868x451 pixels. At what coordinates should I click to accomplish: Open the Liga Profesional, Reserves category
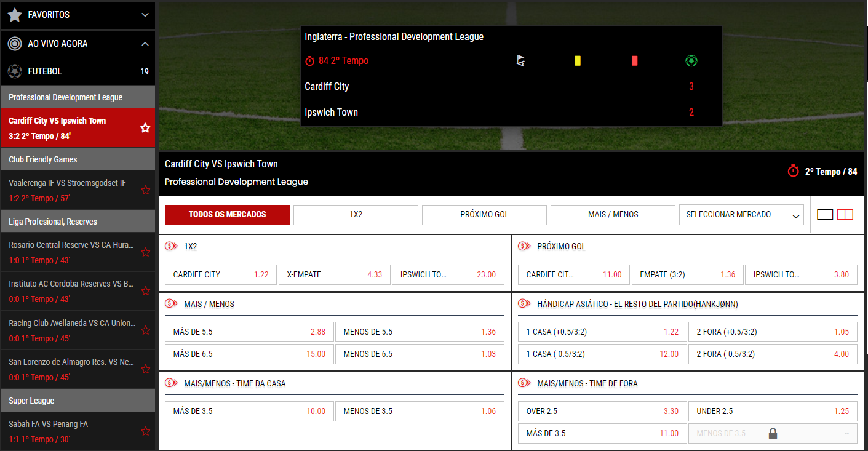point(78,222)
